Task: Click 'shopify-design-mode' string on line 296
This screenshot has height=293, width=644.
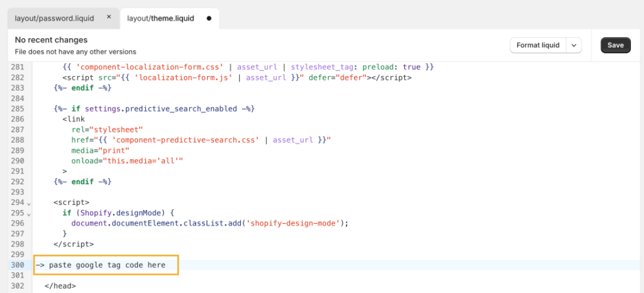Action: click(294, 223)
